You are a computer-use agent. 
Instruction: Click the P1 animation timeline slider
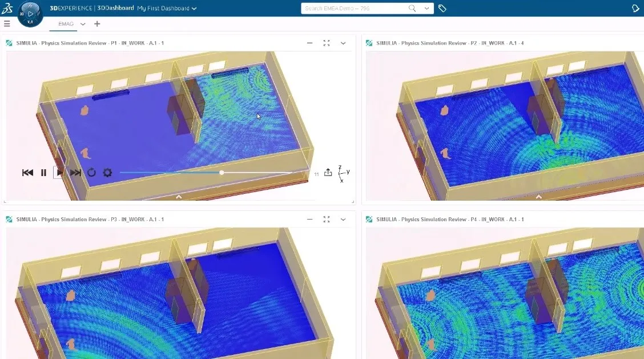coord(222,173)
